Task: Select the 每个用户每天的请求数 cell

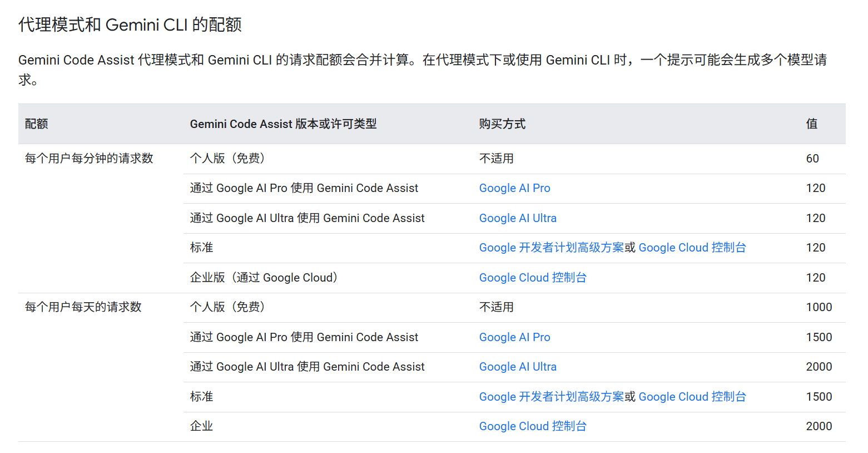Action: coord(83,307)
